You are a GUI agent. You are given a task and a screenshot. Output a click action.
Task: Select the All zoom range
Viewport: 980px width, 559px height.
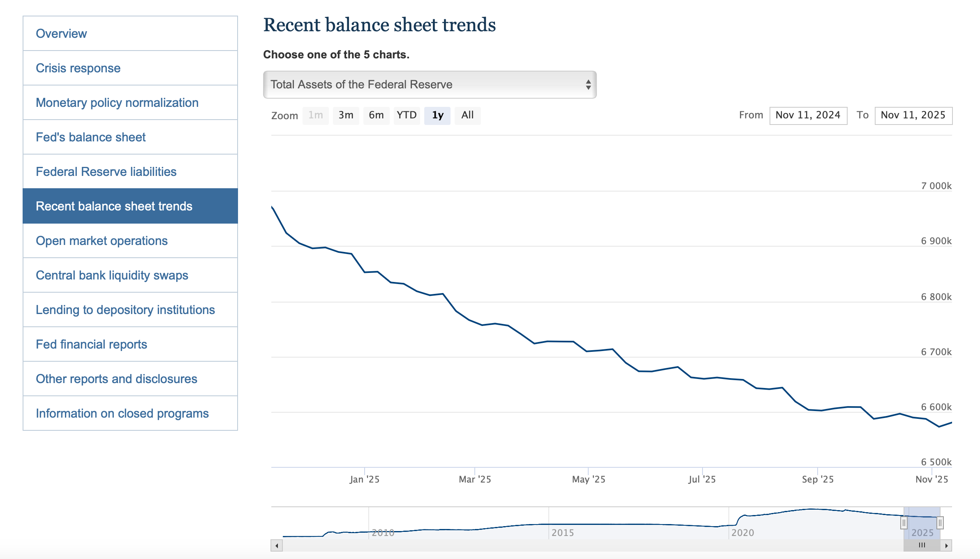point(467,115)
